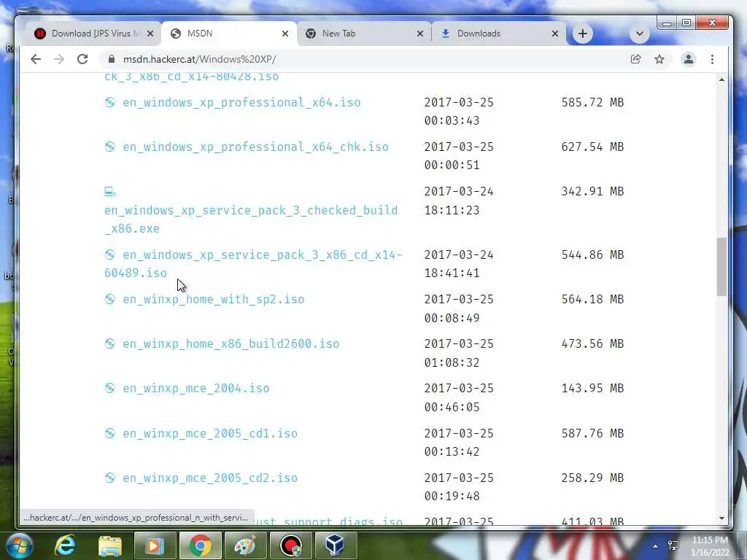Image resolution: width=747 pixels, height=560 pixels.
Task: Open the Chrome profile avatar
Action: (x=689, y=59)
